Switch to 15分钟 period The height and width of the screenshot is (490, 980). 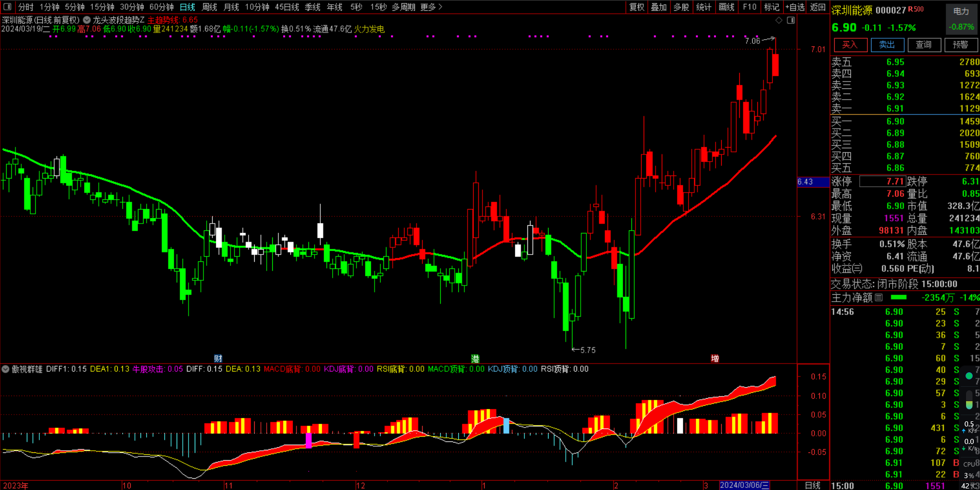coord(102,7)
